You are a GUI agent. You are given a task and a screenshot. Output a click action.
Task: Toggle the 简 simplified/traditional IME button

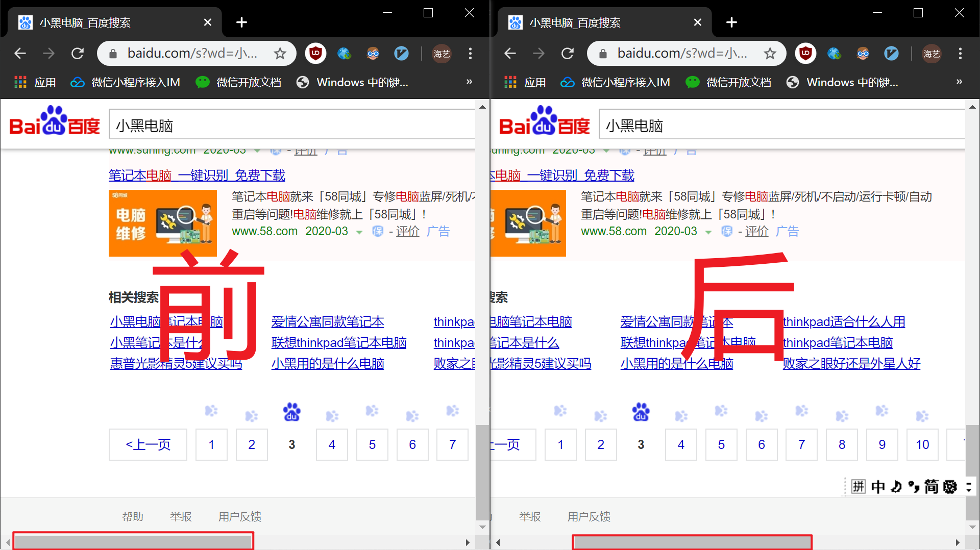coord(931,486)
